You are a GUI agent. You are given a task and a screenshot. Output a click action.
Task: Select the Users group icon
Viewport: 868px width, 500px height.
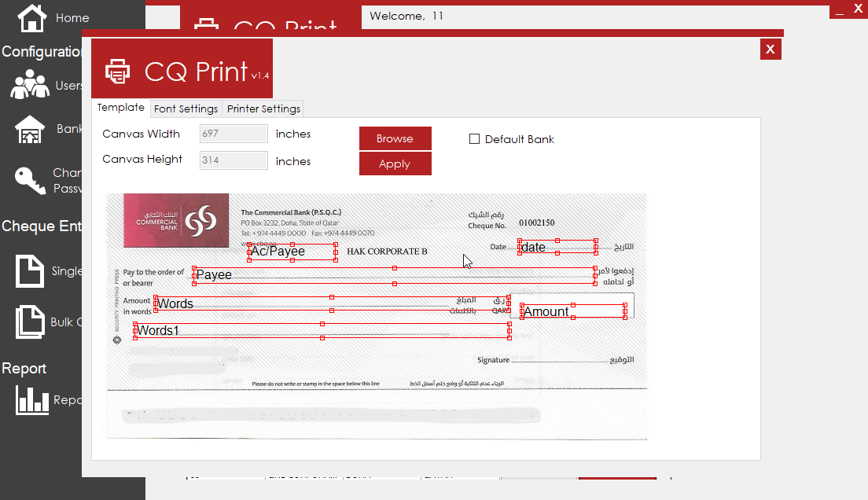[x=30, y=85]
